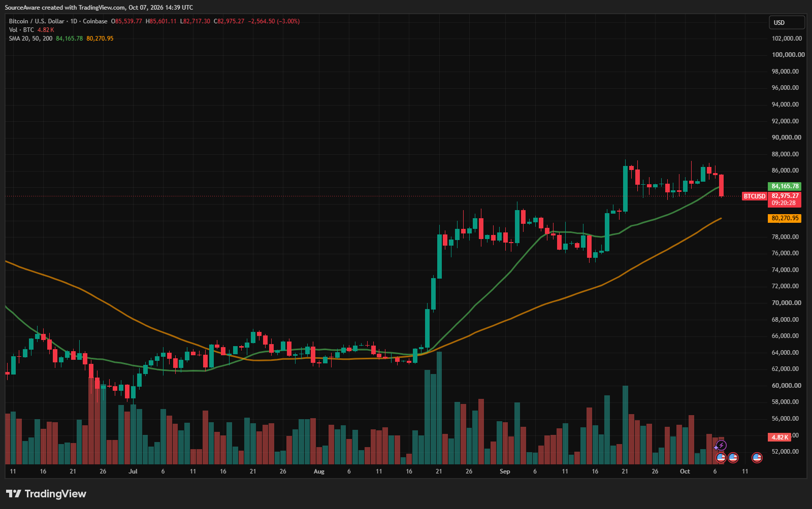Click the high value H85,601.11
This screenshot has height=509, width=812.
pos(161,21)
